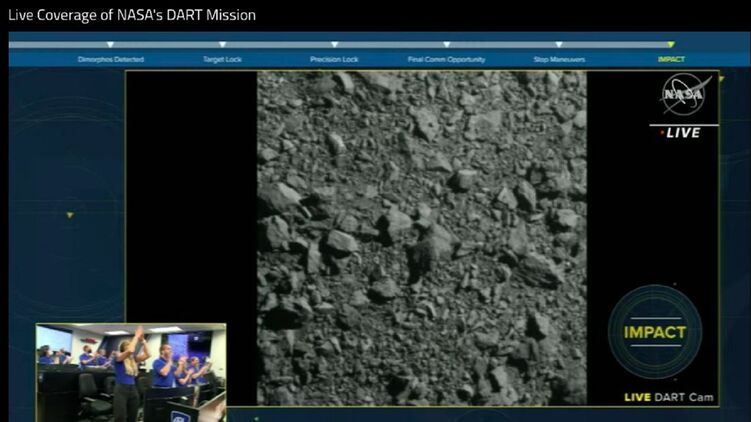
Task: Click the triangle marker above Dimorphos Detected
Action: (111, 45)
